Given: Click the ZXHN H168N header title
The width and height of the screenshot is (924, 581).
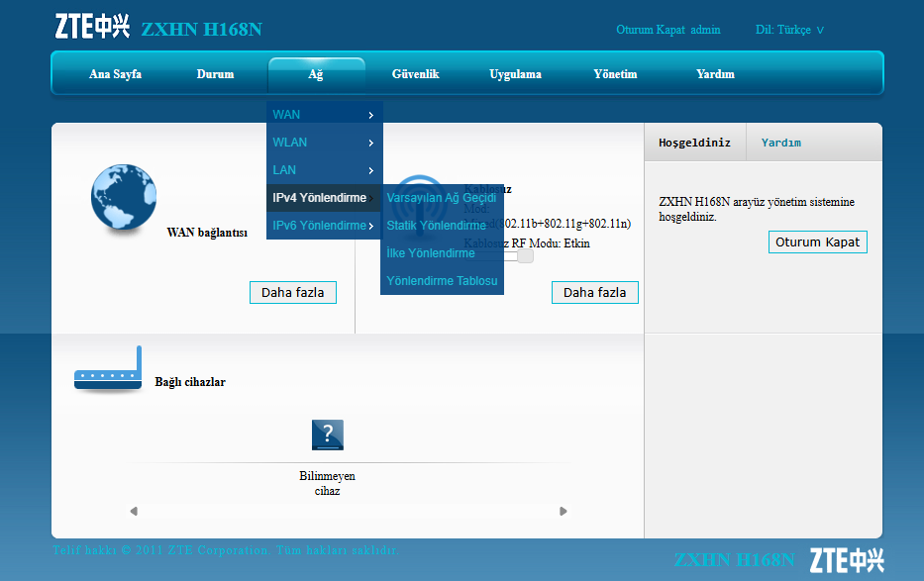Looking at the screenshot, I should click(201, 30).
